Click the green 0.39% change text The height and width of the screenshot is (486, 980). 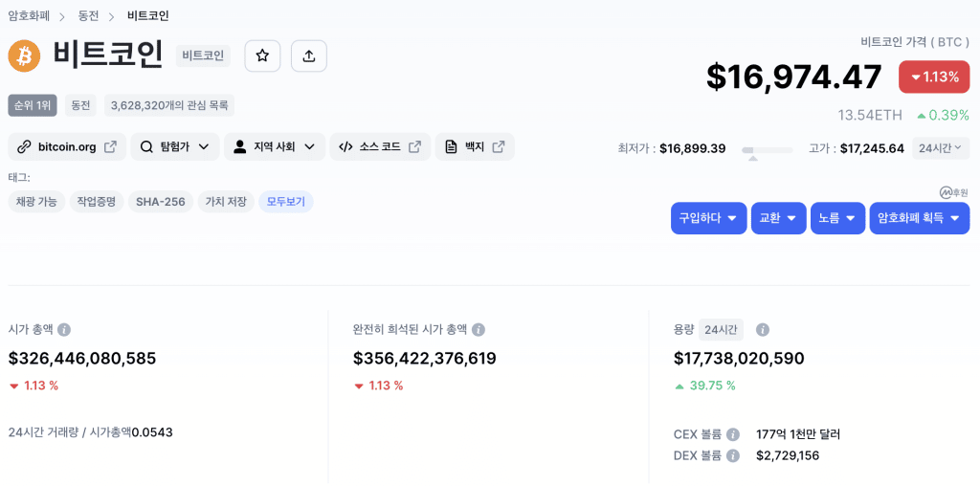[x=943, y=115]
